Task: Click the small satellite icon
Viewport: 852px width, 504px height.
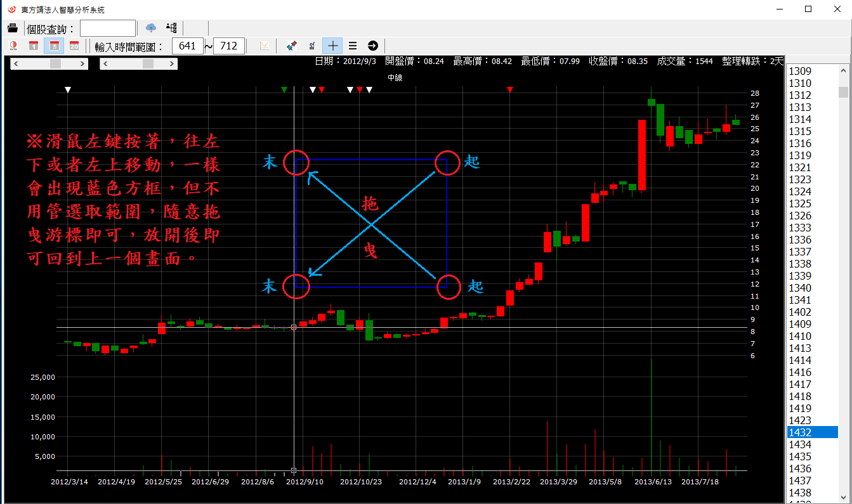Action: 311,46
